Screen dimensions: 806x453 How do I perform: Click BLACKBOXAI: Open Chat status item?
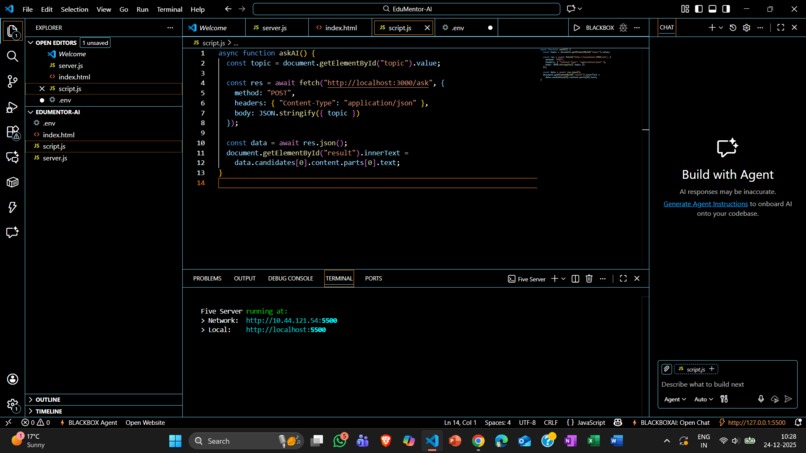[x=670, y=423]
